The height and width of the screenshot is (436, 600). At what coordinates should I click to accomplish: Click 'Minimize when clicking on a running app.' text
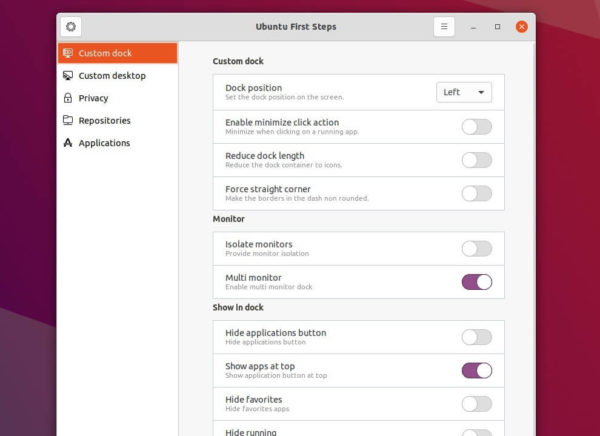pyautogui.click(x=292, y=132)
